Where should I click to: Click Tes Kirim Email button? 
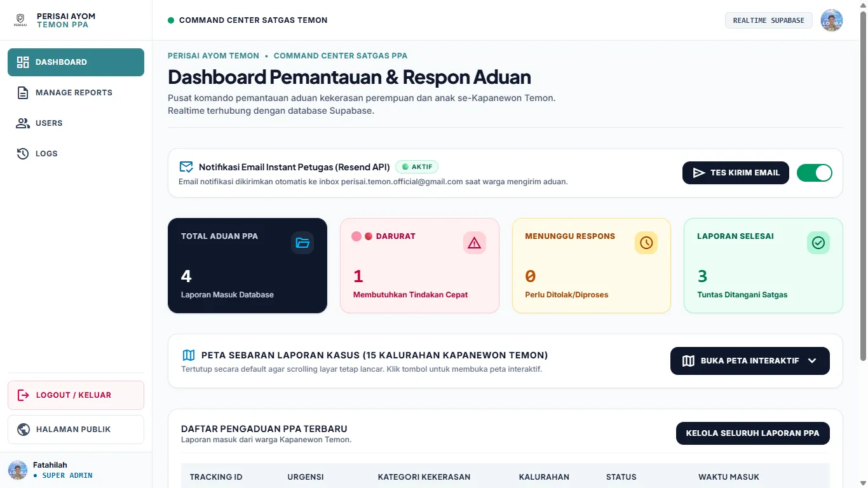coord(736,173)
